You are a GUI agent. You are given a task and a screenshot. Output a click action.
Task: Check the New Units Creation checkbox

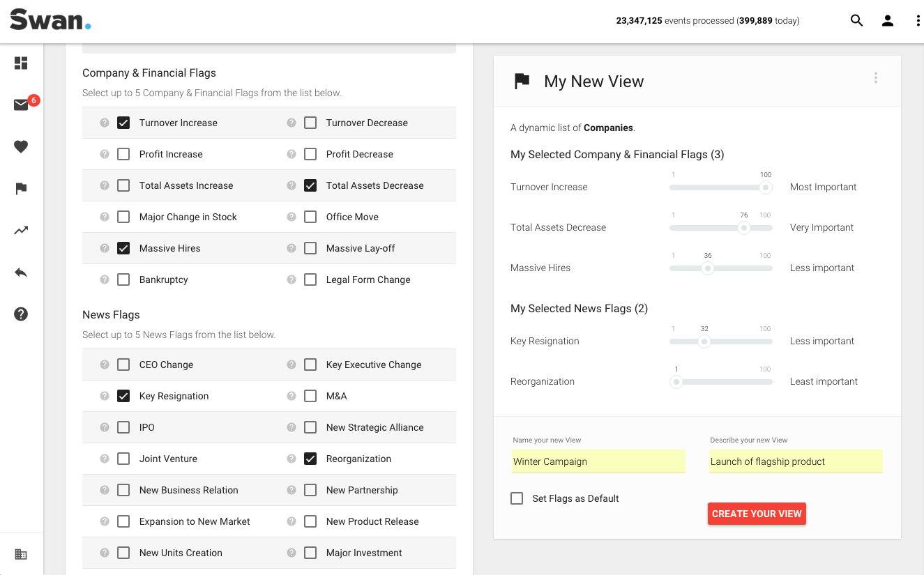click(x=123, y=553)
